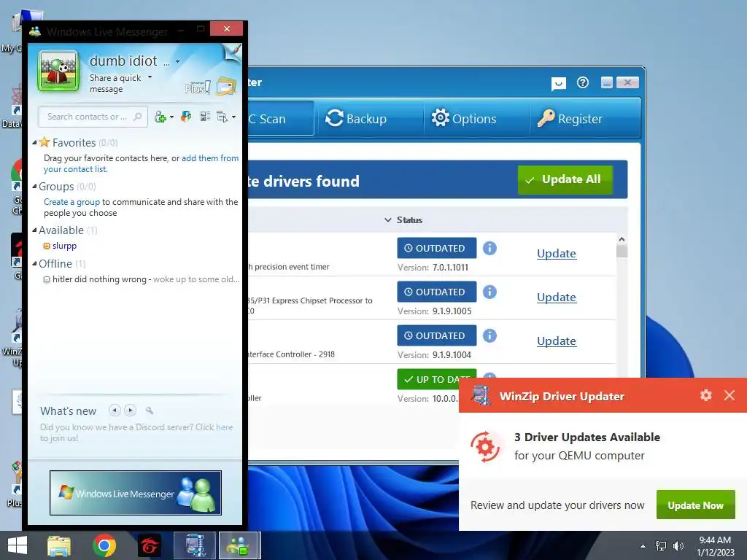
Task: Click the Update Now button in notification
Action: pyautogui.click(x=695, y=505)
